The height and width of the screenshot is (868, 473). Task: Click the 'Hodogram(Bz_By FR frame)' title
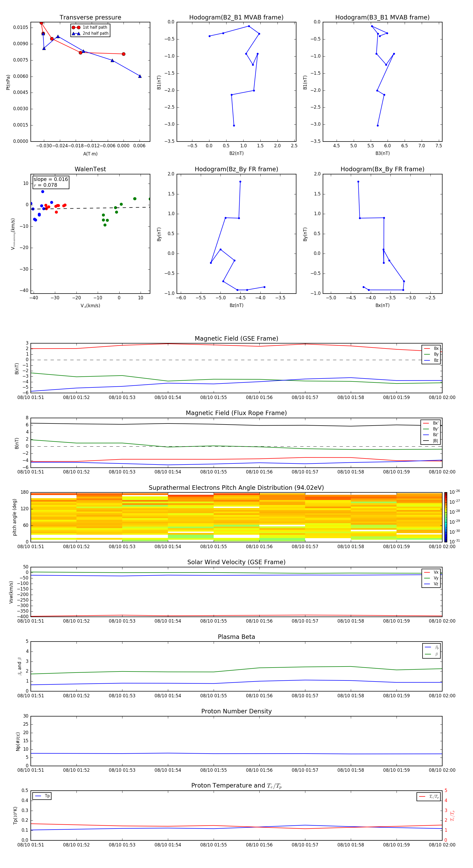236,169
